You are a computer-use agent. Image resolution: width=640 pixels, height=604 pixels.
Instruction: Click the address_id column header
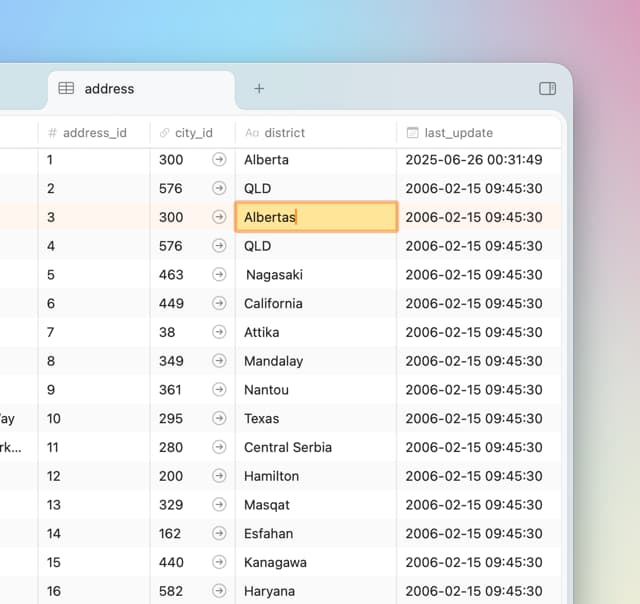click(x=94, y=133)
